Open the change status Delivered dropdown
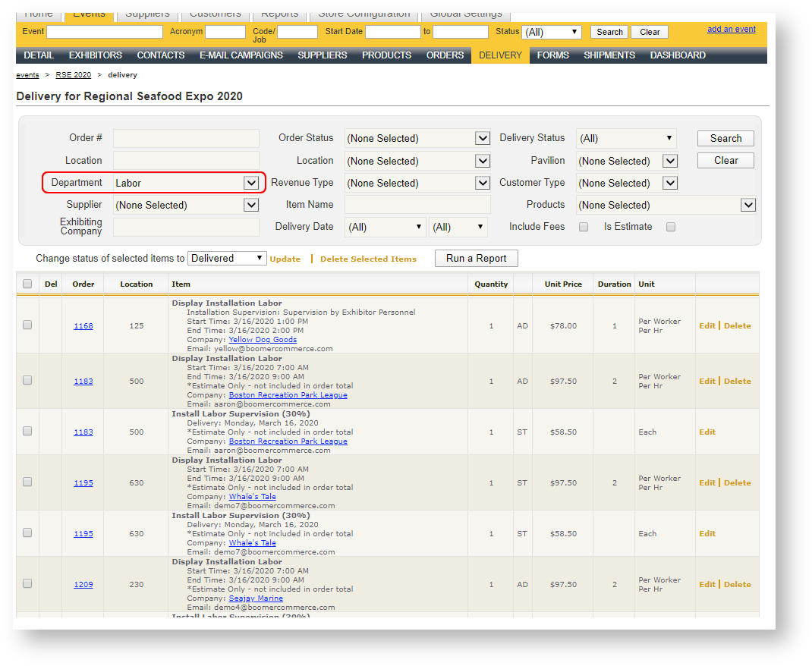 [x=227, y=258]
